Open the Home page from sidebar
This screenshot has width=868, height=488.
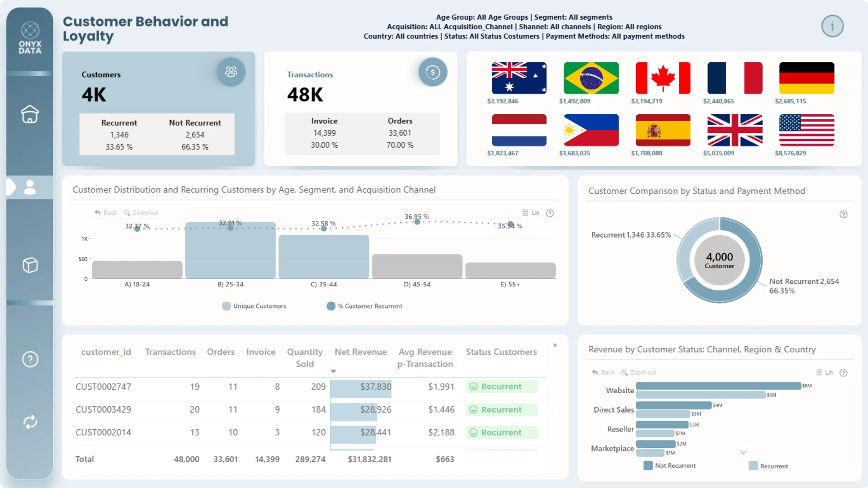(30, 114)
